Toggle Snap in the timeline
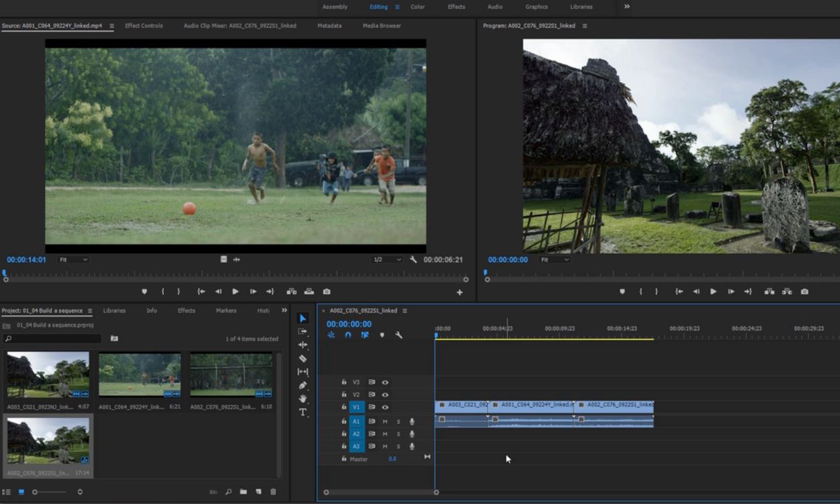Viewport: 840px width, 504px height. [347, 335]
